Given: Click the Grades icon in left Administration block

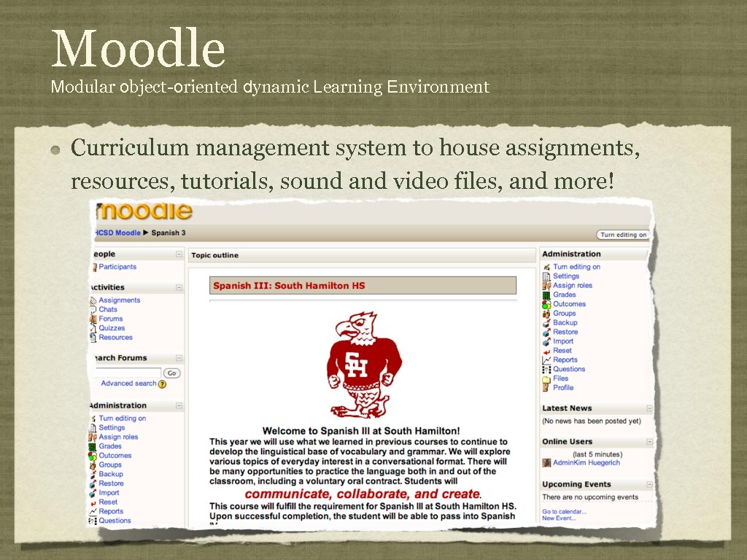Looking at the screenshot, I should click(93, 447).
